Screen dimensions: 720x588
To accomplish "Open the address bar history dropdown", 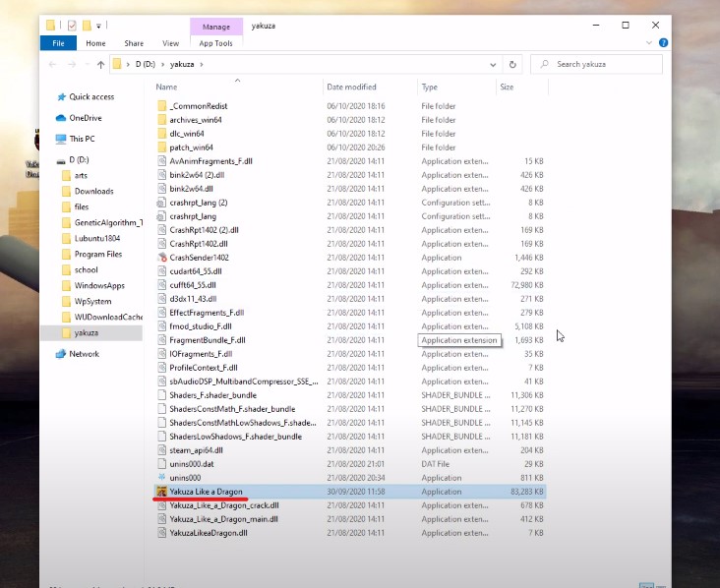I will [493, 65].
